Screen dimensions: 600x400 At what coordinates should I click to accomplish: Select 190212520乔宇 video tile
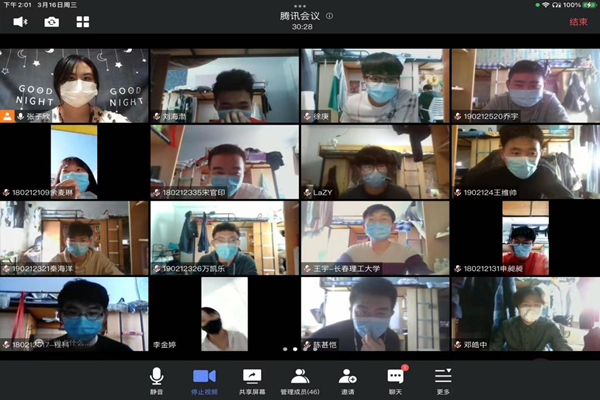(524, 85)
